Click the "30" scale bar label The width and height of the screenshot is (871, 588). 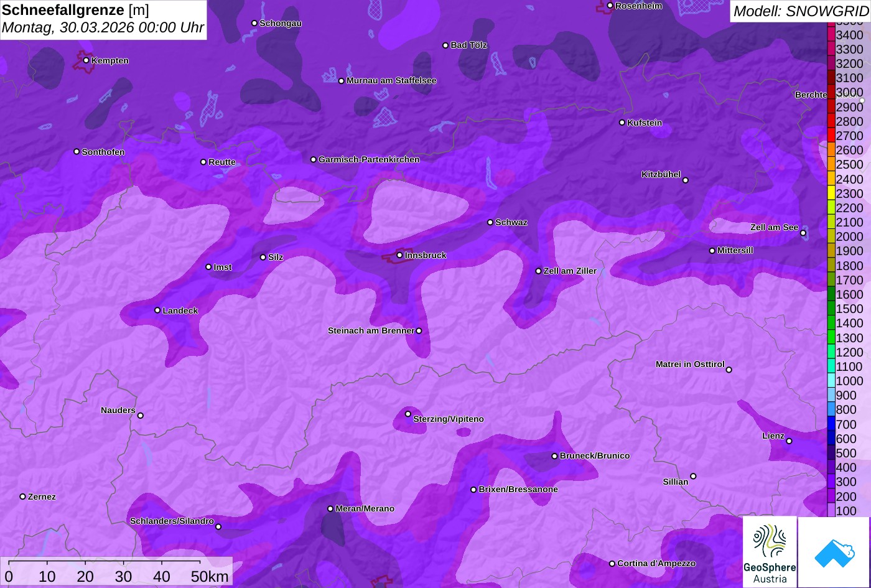[123, 577]
